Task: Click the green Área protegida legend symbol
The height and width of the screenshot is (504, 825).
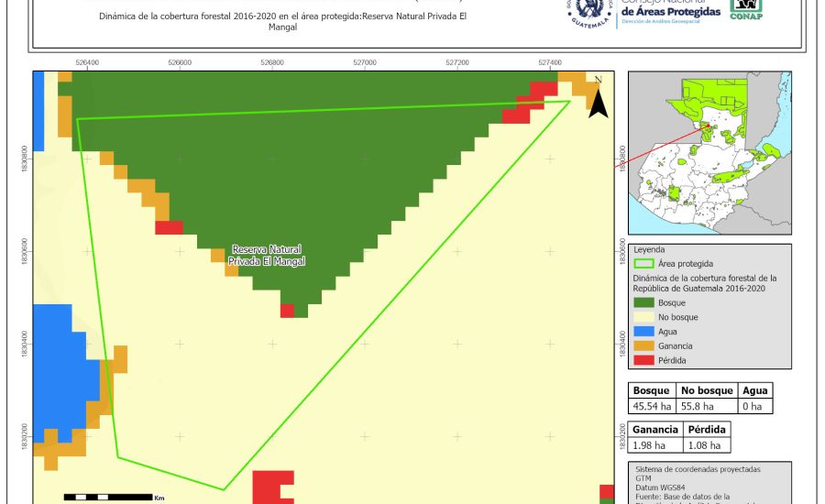Action: click(x=643, y=262)
